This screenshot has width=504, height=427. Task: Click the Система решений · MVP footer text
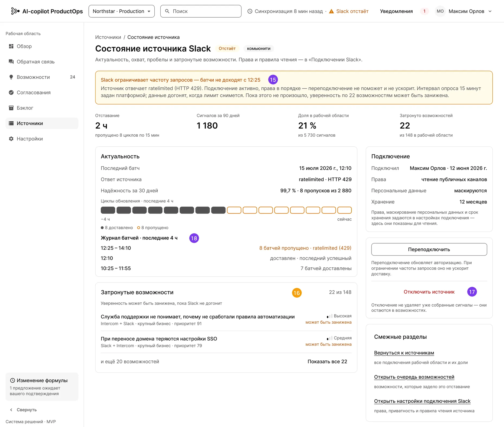[31, 422]
